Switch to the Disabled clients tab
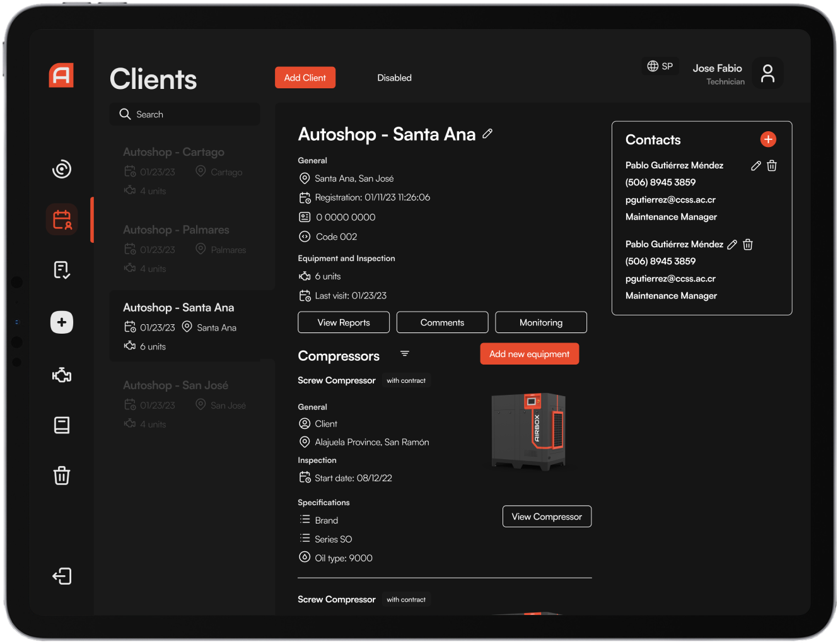This screenshot has width=838, height=644. [x=394, y=78]
